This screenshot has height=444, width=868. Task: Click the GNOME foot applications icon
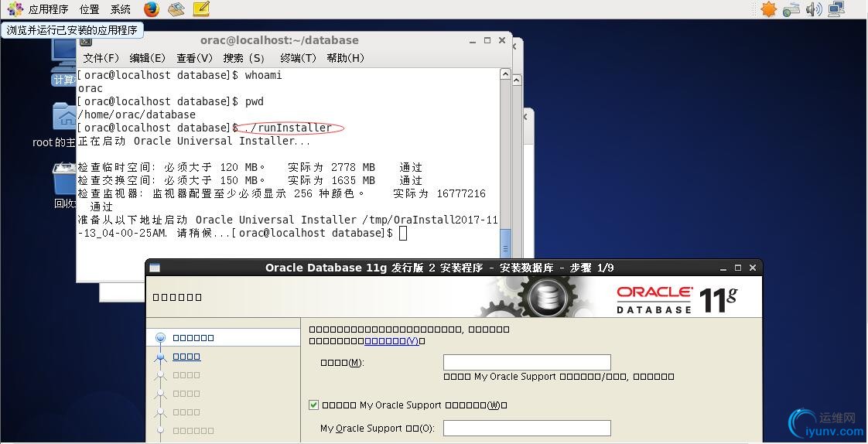(15, 9)
